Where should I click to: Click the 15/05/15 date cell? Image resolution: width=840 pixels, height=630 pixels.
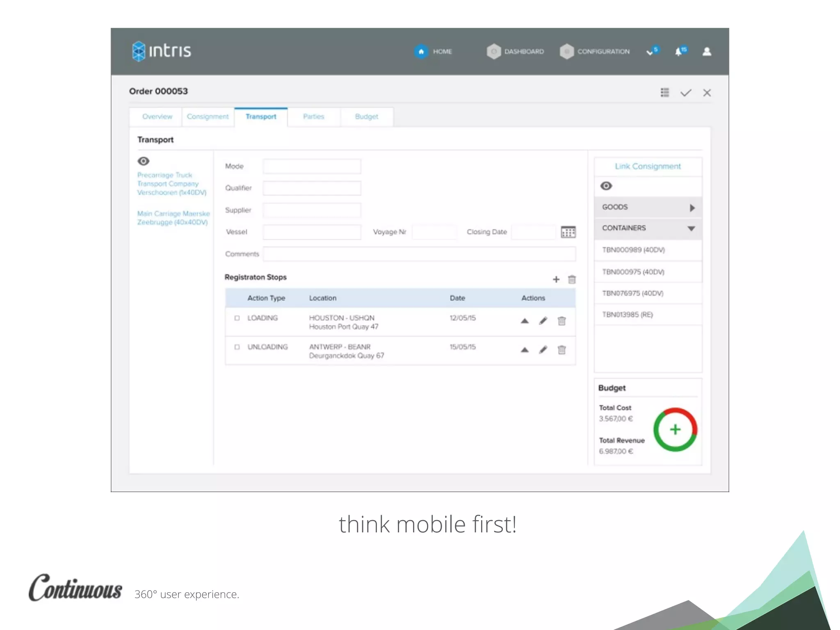click(463, 347)
